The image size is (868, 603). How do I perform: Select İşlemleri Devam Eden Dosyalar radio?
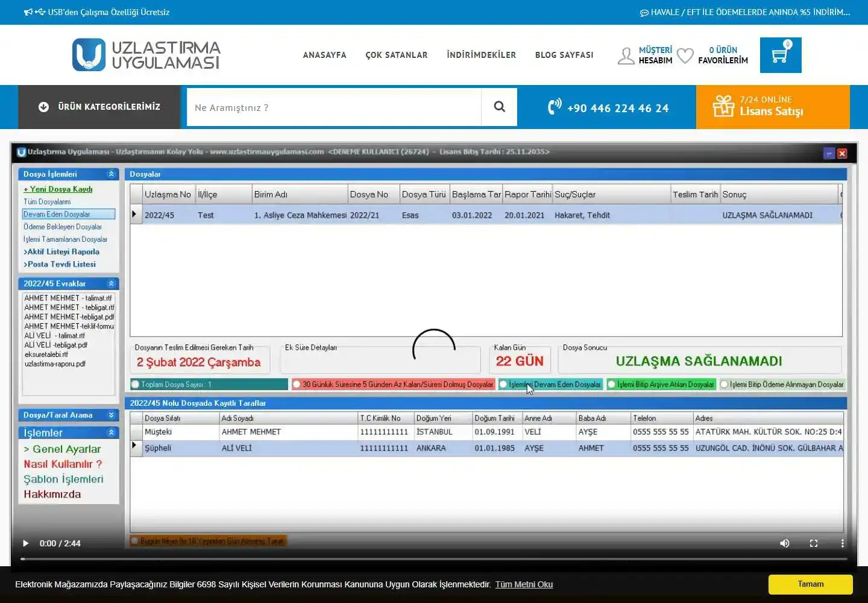pyautogui.click(x=503, y=384)
